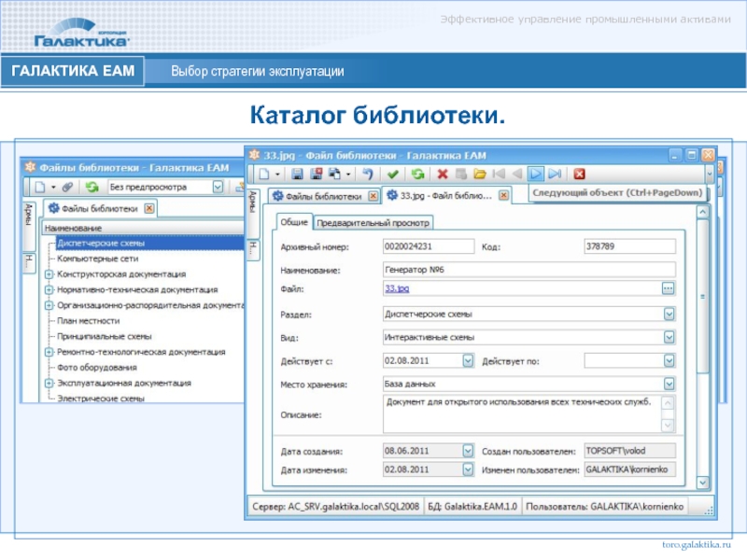The height and width of the screenshot is (560, 747).
Task: Open the Место хранения dropdown
Action: [x=669, y=383]
